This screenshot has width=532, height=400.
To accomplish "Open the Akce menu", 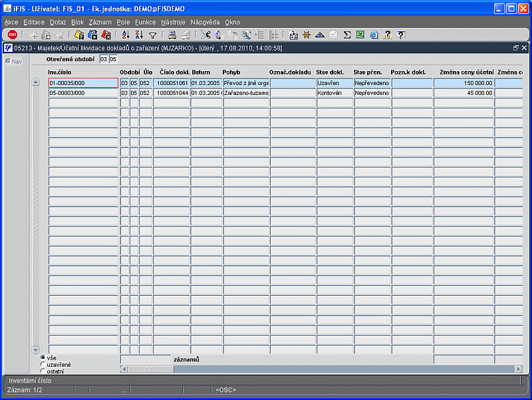I will pyautogui.click(x=11, y=22).
